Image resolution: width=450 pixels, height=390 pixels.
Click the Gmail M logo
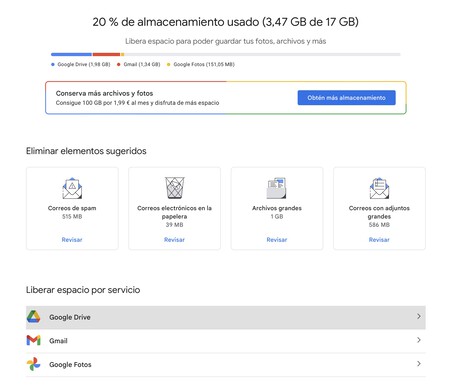tap(33, 340)
